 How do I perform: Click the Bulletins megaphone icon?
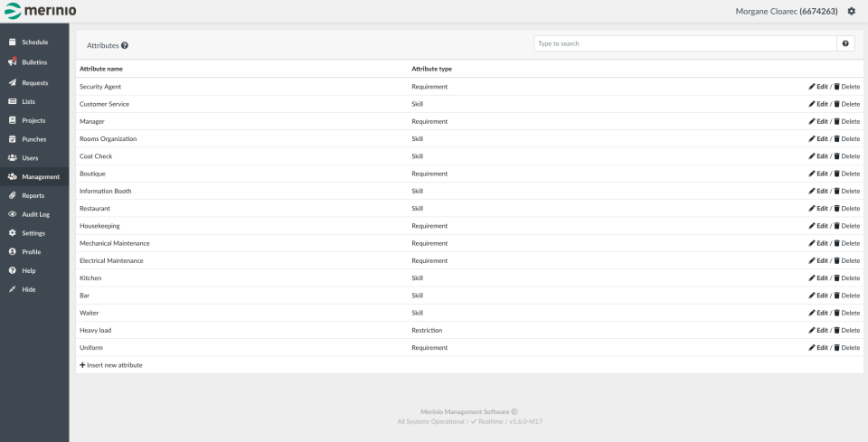[13, 62]
